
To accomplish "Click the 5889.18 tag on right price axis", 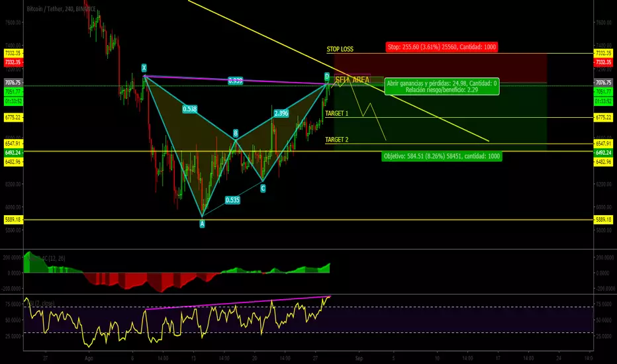I will pos(603,220).
